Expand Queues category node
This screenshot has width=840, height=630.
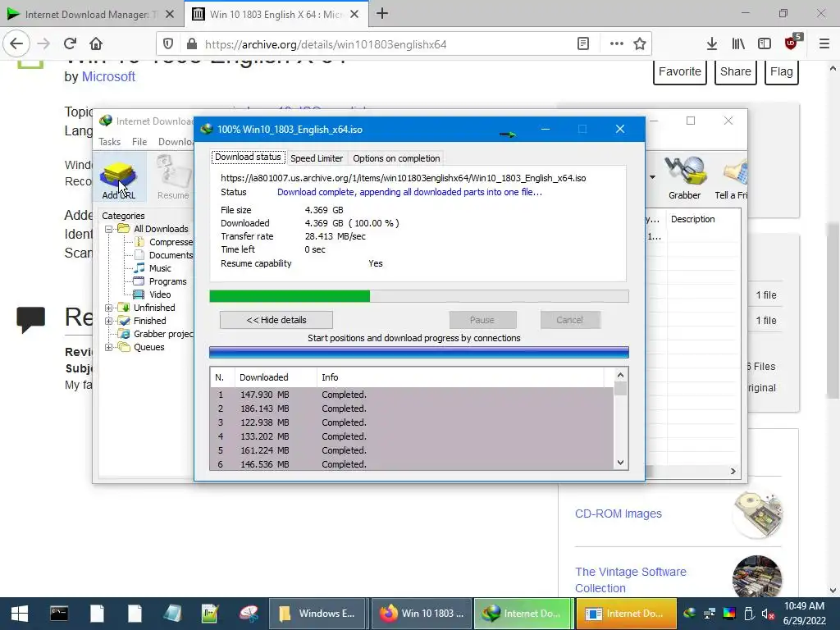point(109,347)
